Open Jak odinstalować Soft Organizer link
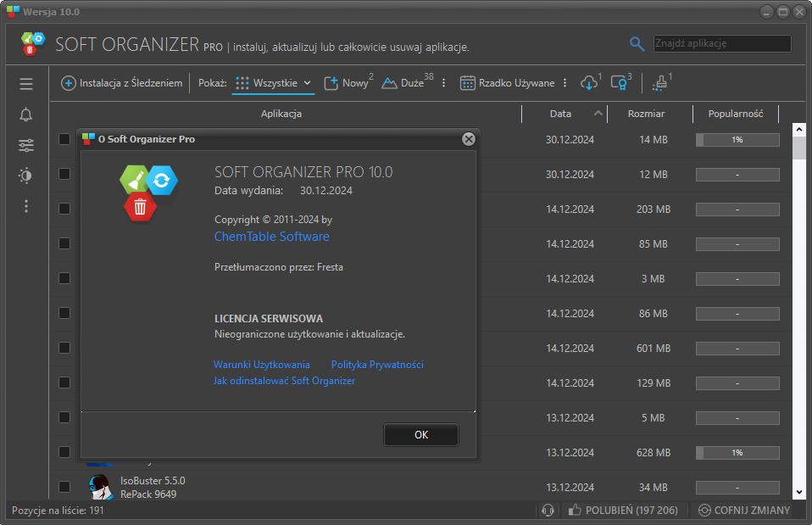812x525 pixels. pyautogui.click(x=284, y=381)
